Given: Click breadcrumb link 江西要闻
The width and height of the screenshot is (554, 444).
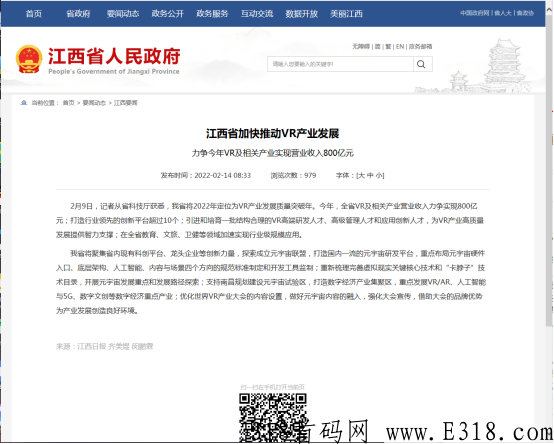Looking at the screenshot, I should click(x=125, y=103).
